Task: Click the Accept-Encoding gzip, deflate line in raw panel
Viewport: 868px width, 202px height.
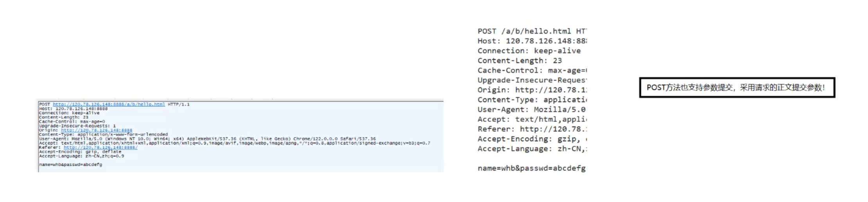Action: click(80, 152)
